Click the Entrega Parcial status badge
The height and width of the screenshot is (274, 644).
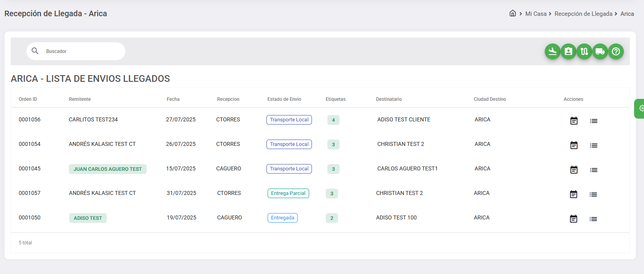pos(288,193)
